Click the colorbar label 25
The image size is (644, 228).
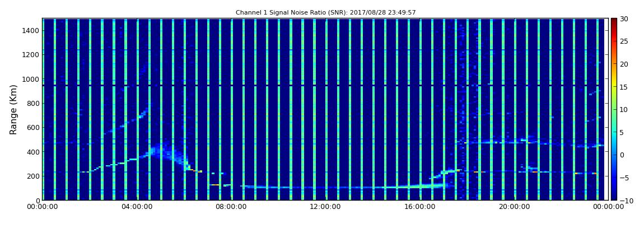624,41
